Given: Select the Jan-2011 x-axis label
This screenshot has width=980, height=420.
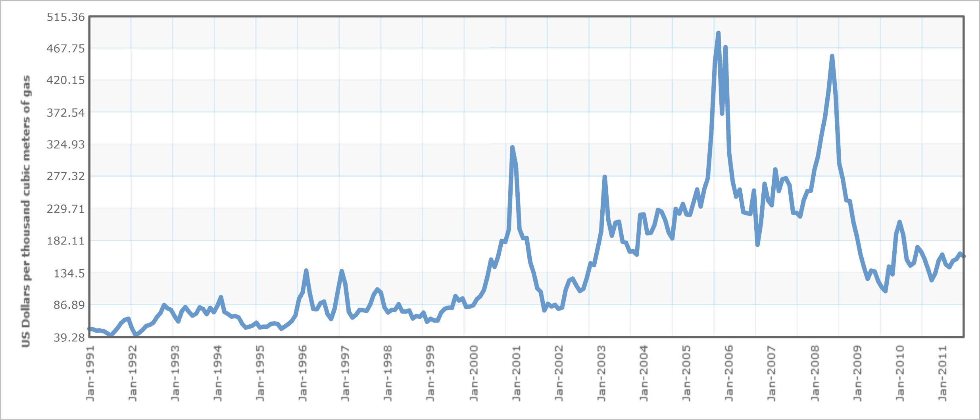Looking at the screenshot, I should pyautogui.click(x=942, y=373).
